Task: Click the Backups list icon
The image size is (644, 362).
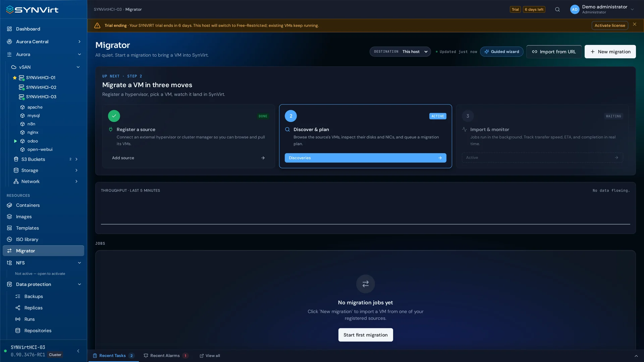Action: [x=18, y=296]
